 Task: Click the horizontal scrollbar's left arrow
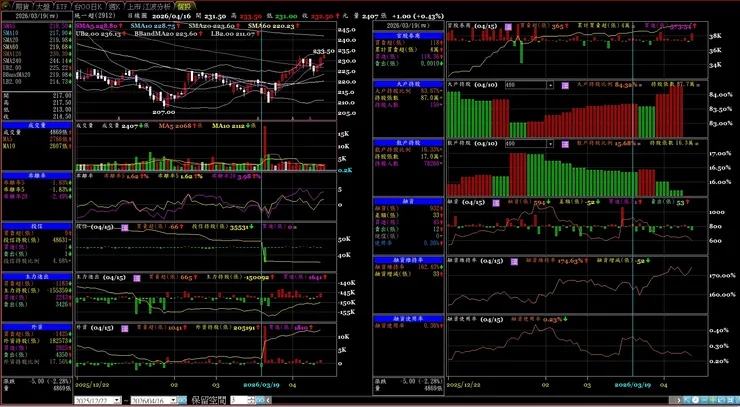[268, 400]
